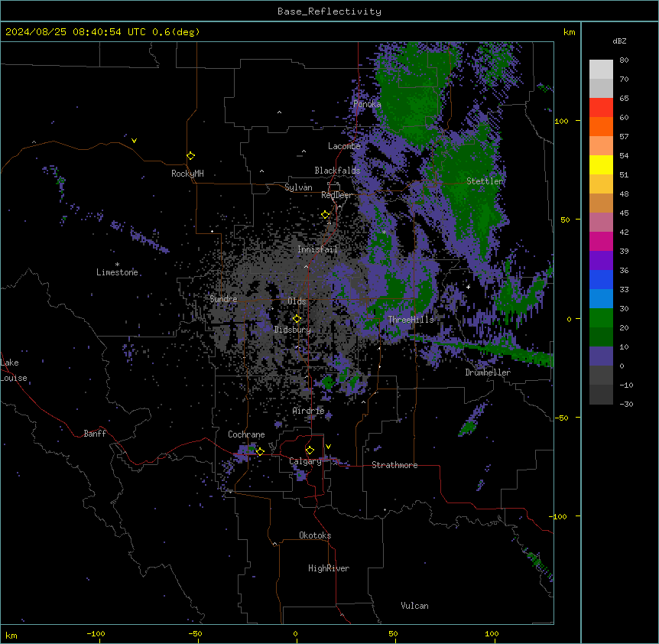659x644 pixels.
Task: Click the Sundre city label
Action: pos(223,299)
